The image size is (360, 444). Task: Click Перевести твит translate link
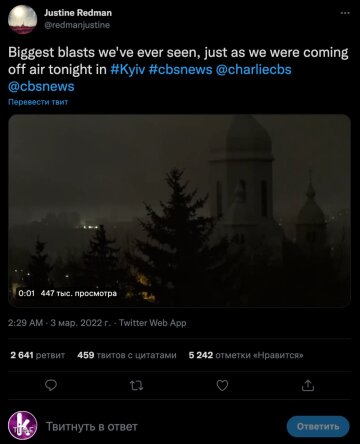pos(38,102)
